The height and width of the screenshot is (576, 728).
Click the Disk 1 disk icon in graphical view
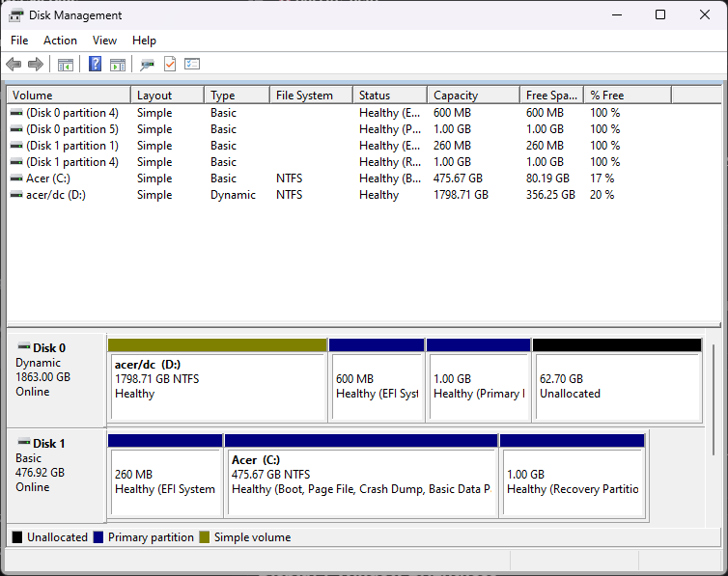24,443
